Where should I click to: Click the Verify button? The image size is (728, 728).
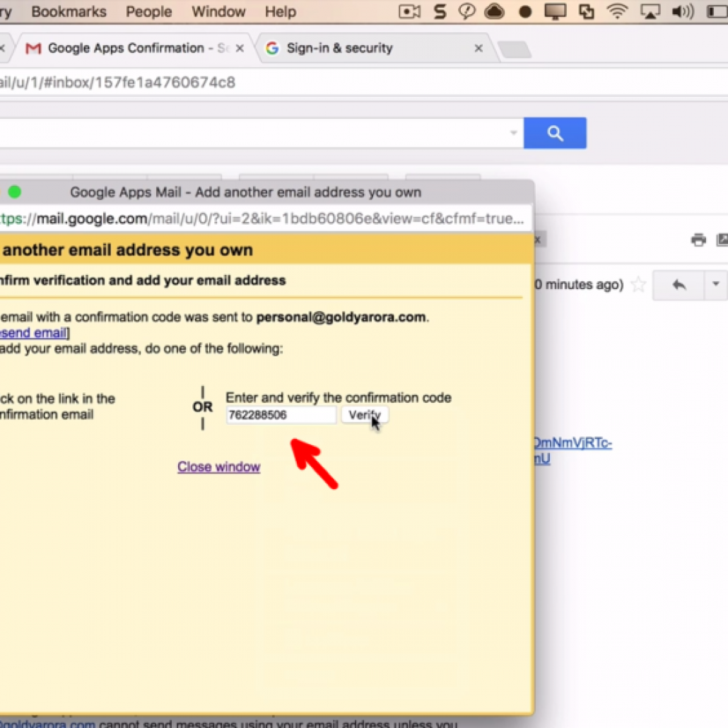(365, 415)
